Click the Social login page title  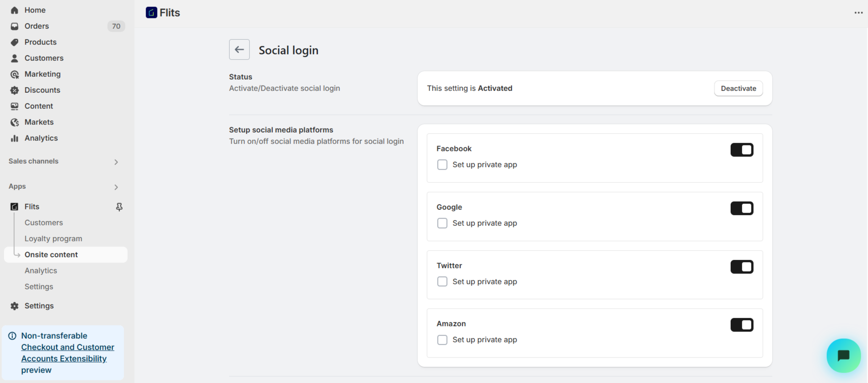click(288, 50)
